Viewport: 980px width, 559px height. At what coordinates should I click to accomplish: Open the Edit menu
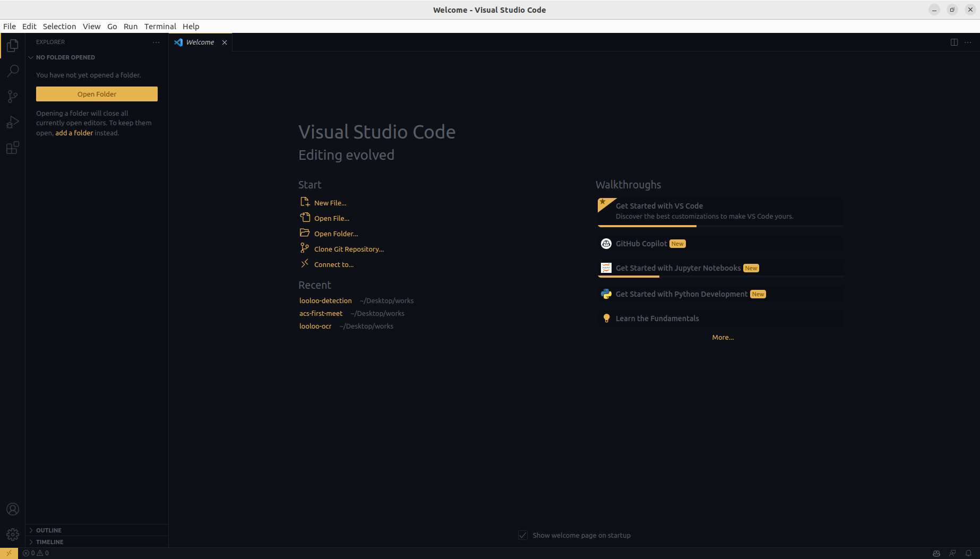coord(29,27)
